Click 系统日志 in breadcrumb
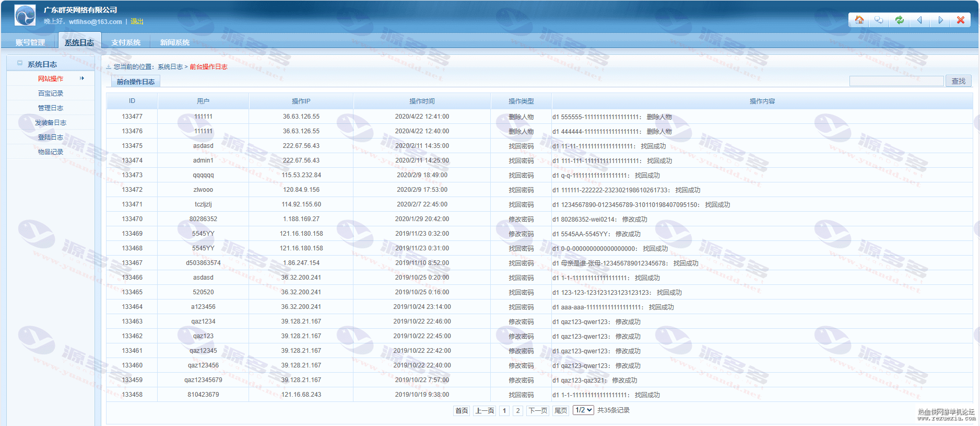Screen dimensions: 980x426 point(170,67)
